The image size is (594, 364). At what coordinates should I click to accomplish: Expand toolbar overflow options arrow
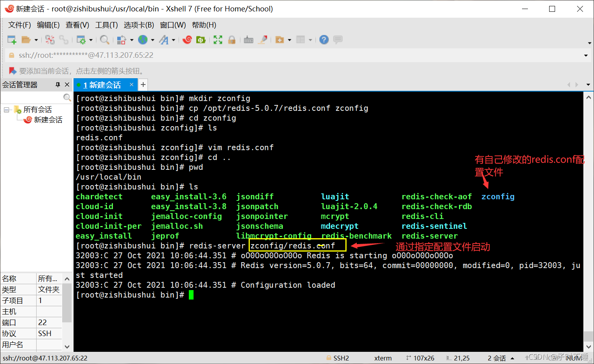tap(589, 43)
